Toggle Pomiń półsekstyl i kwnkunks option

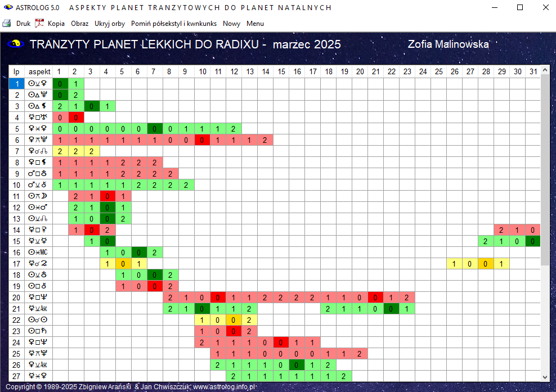pyautogui.click(x=174, y=24)
